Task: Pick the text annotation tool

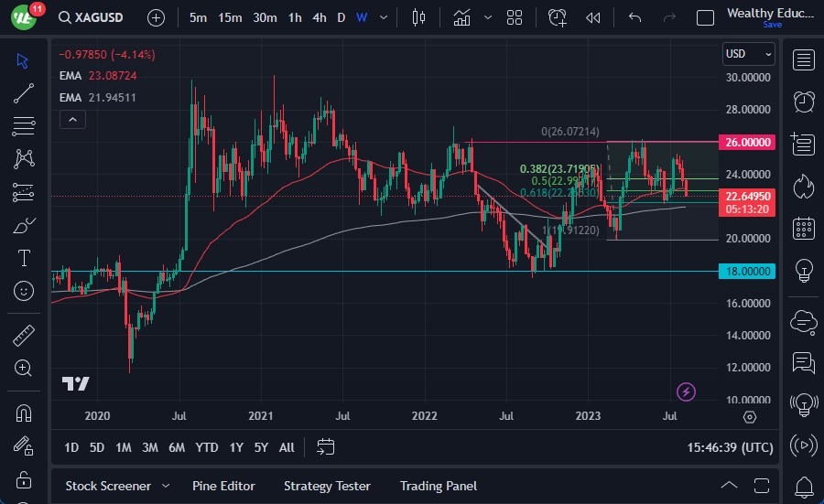Action: coord(24,258)
